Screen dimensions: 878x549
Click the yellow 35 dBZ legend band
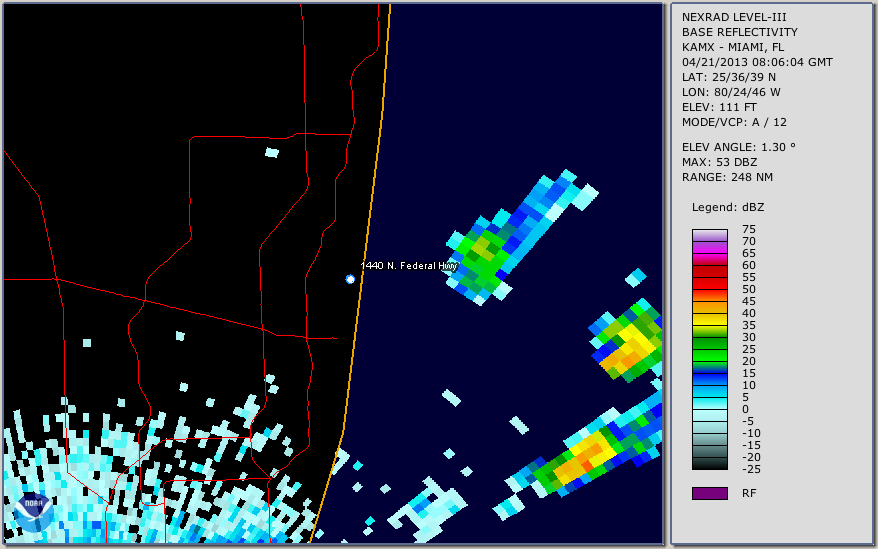click(x=709, y=319)
